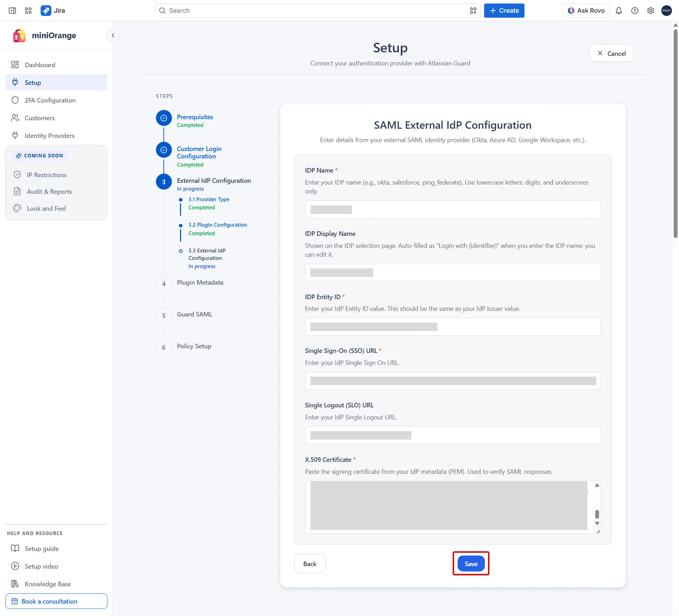
Task: Click the Dashboard grid icon
Action: (x=15, y=65)
